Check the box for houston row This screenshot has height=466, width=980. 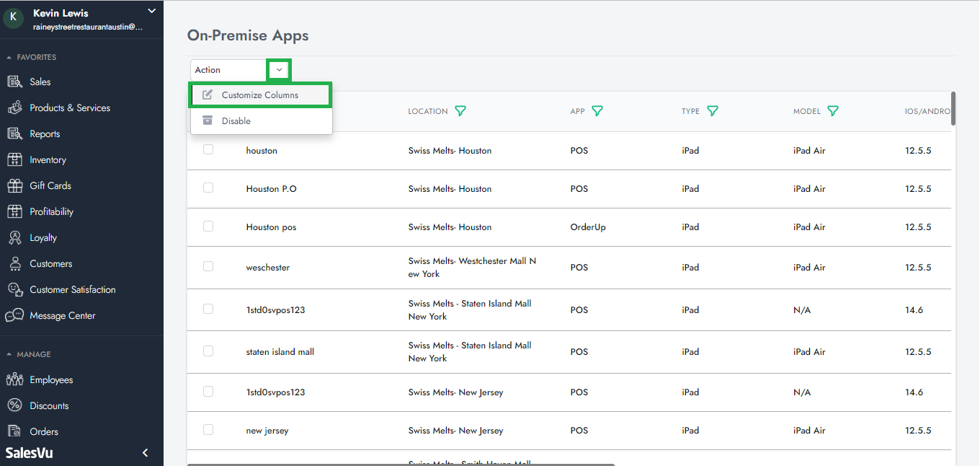(x=208, y=149)
